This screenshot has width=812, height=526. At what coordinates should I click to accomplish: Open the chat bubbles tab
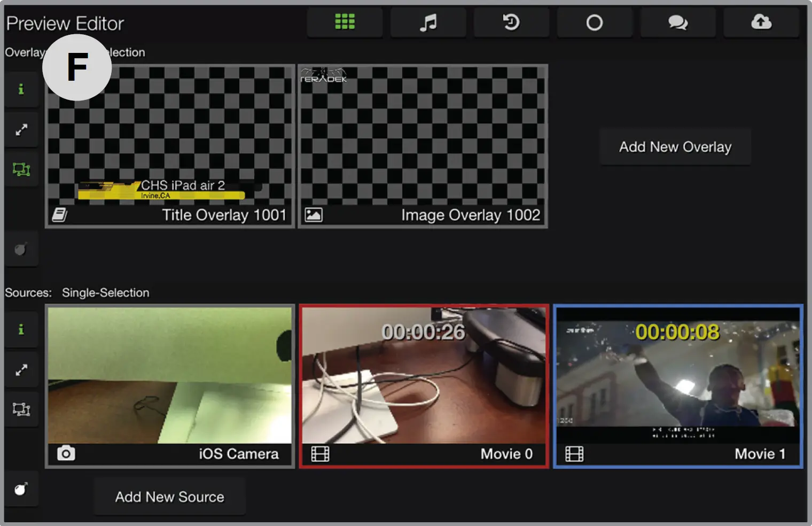pos(678,22)
